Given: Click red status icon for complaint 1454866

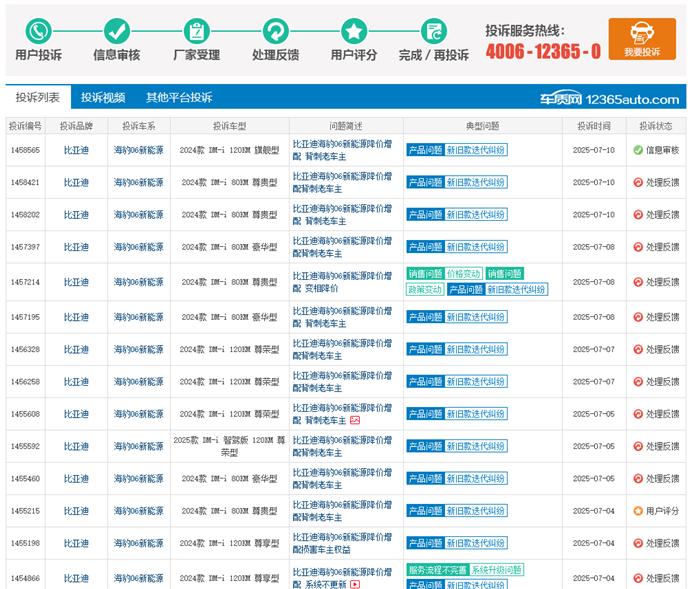Looking at the screenshot, I should (x=638, y=578).
